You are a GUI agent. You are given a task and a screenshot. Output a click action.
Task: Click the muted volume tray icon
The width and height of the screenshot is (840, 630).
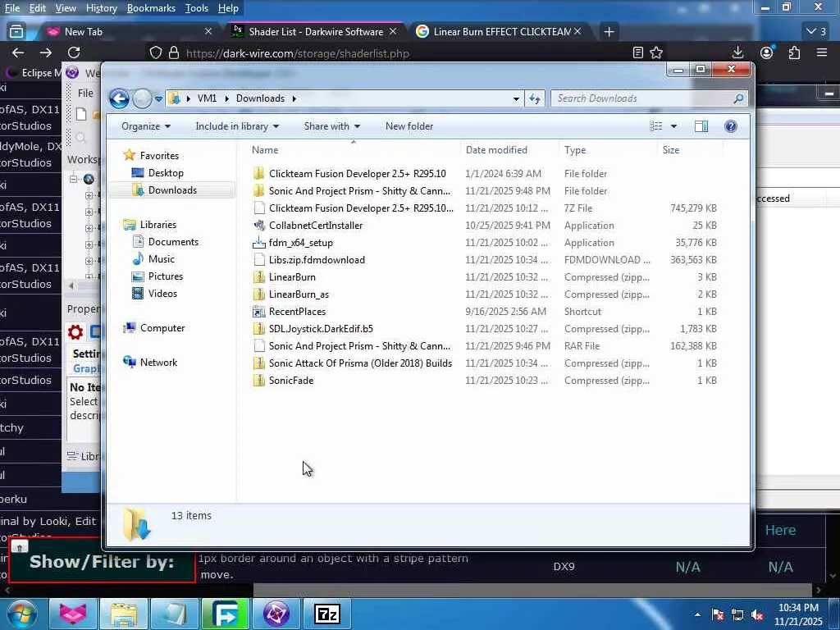(x=757, y=615)
